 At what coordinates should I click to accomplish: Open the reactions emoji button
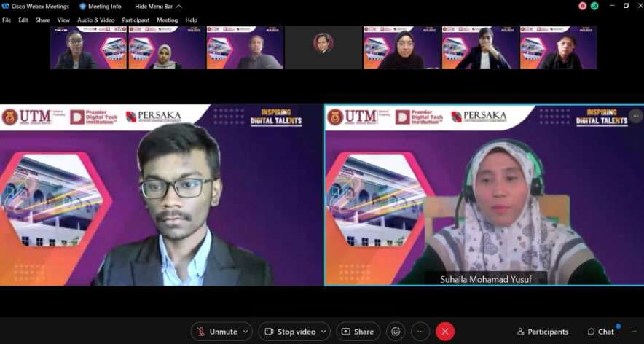tap(396, 332)
